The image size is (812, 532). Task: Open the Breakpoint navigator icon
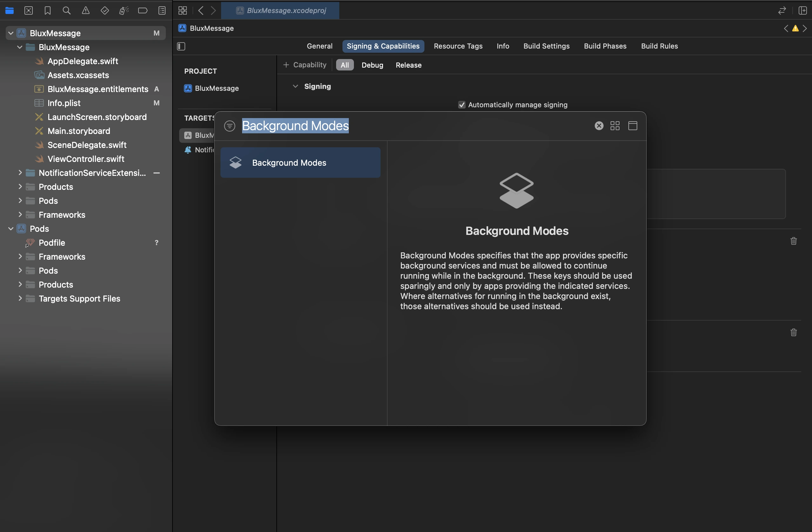143,10
